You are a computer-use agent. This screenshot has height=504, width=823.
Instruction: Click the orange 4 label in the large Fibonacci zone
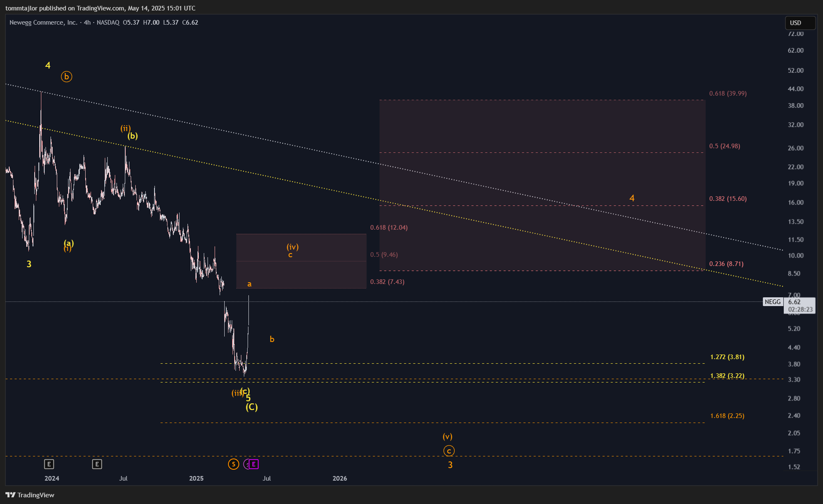click(x=632, y=198)
